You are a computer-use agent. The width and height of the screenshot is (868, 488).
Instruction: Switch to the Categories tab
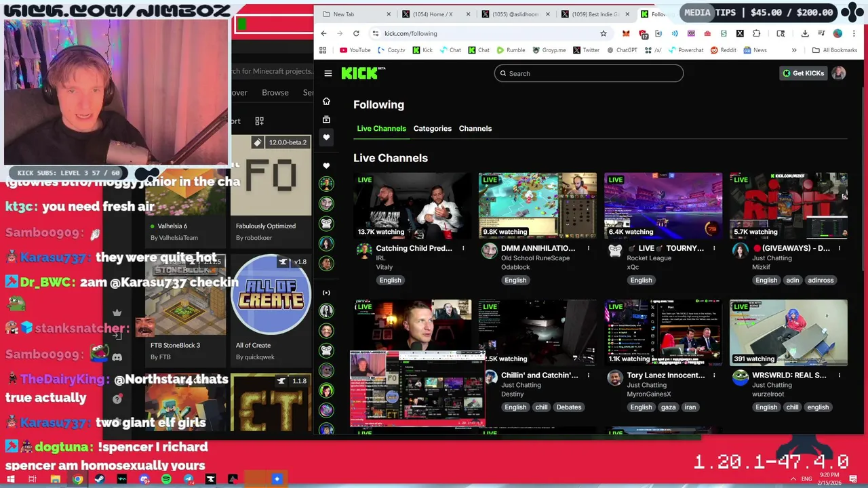[x=433, y=128]
